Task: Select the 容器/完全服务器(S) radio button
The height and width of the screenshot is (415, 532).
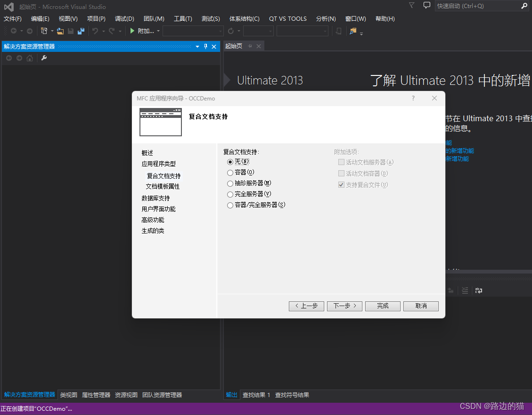Action: click(230, 206)
